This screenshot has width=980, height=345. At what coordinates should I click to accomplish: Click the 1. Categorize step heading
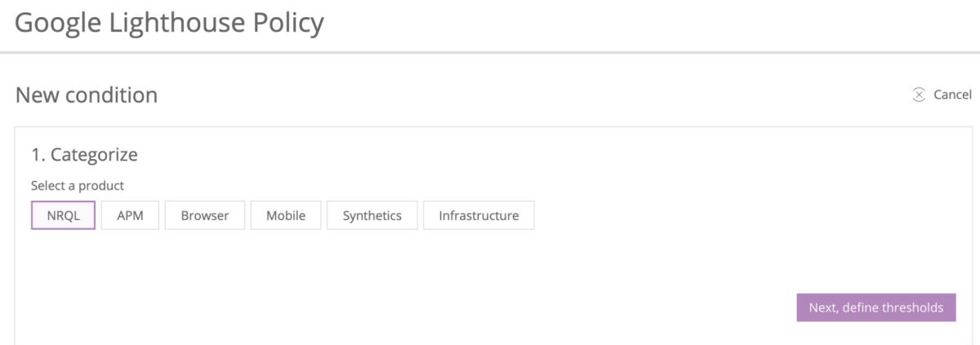pyautogui.click(x=84, y=154)
